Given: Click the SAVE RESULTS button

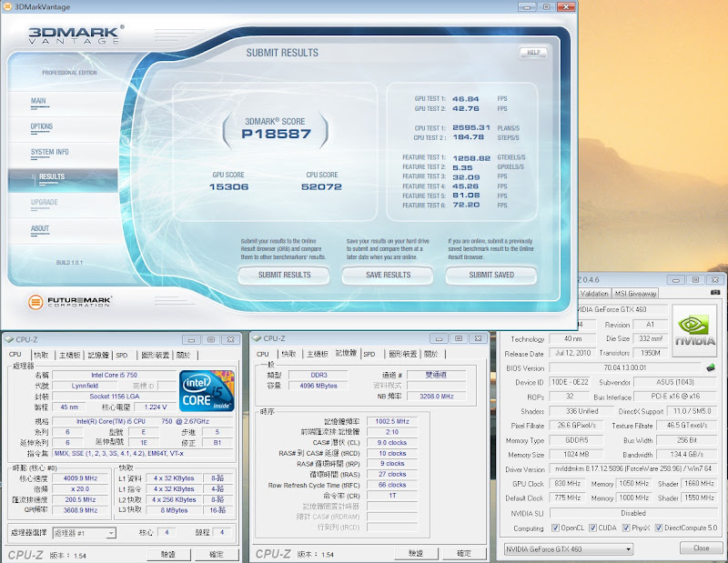Looking at the screenshot, I should 388,275.
